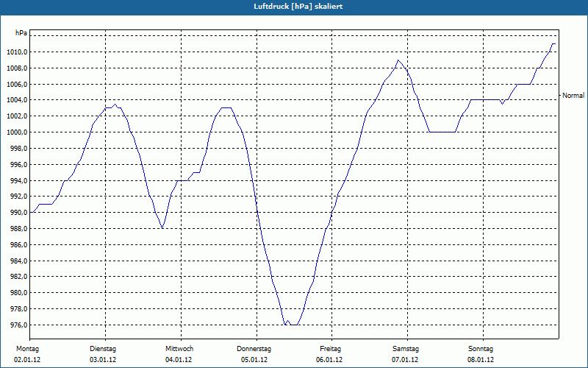Click the "Sonntag" day label
Image resolution: width=588 pixels, height=368 pixels.
click(x=481, y=349)
